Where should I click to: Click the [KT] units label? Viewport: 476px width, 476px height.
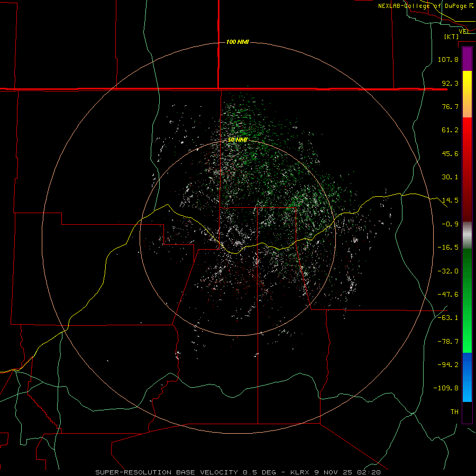(x=452, y=36)
